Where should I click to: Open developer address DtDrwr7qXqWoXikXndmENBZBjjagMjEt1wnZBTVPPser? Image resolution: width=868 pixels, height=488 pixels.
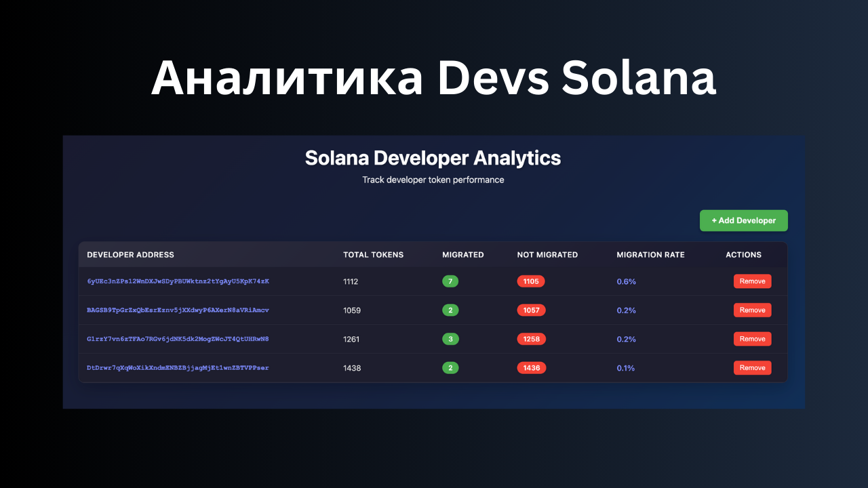click(178, 367)
